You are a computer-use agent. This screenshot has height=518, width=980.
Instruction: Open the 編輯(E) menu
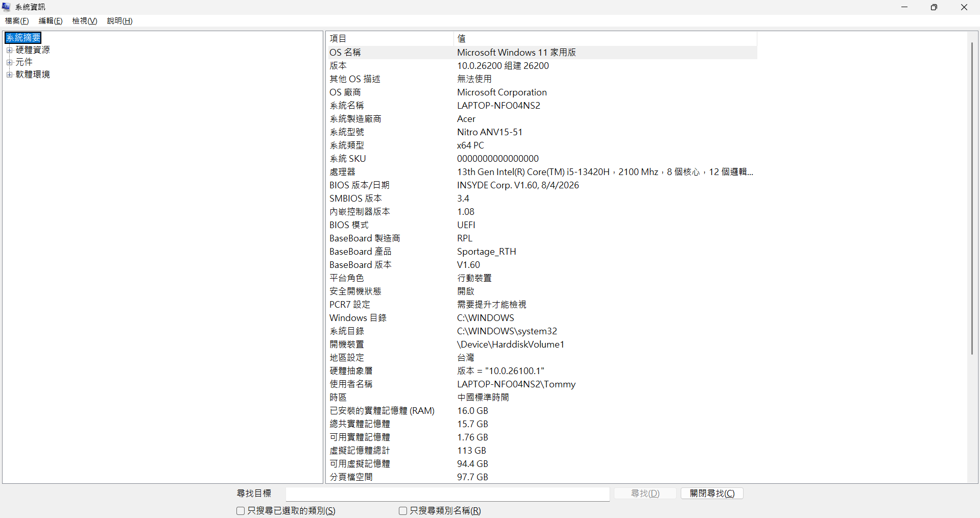pyautogui.click(x=51, y=21)
